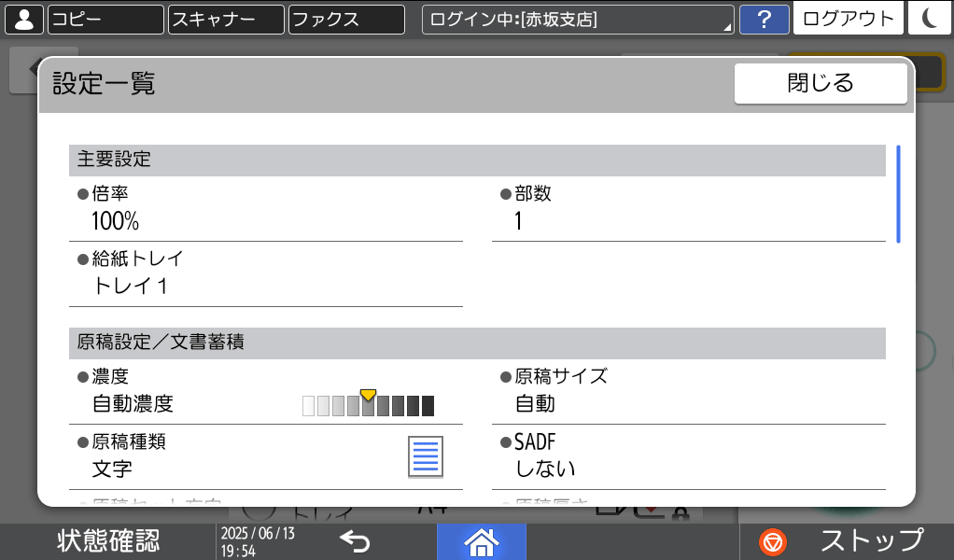Tap the red stop icon beside ストップ
954x560 pixels.
[x=772, y=541]
